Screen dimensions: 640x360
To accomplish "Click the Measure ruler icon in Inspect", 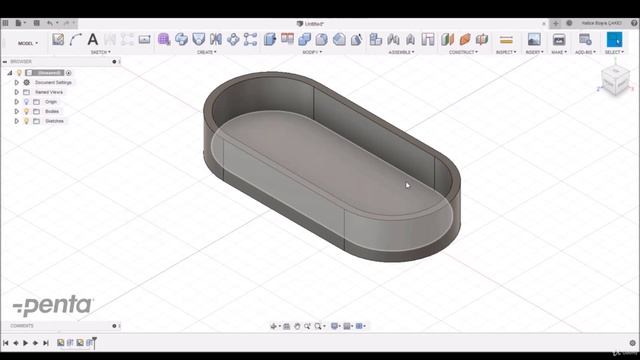I will click(506, 40).
